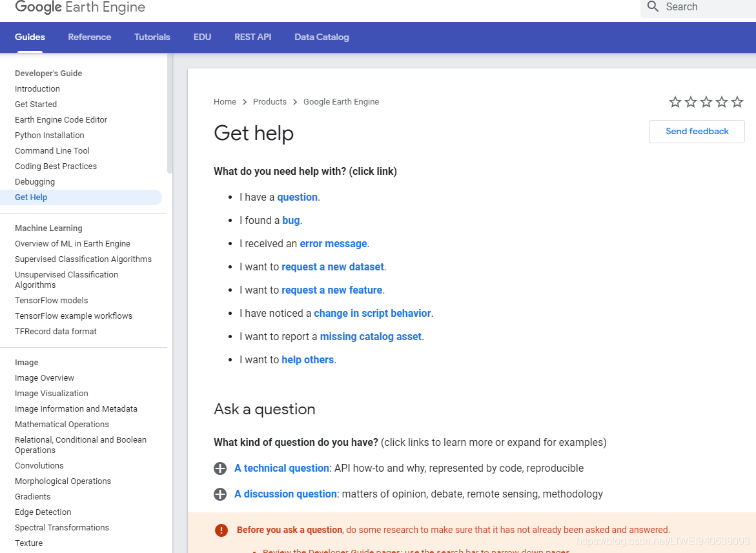The height and width of the screenshot is (553, 756).
Task: Open Earth Engine Code Editor page
Action: pyautogui.click(x=61, y=119)
